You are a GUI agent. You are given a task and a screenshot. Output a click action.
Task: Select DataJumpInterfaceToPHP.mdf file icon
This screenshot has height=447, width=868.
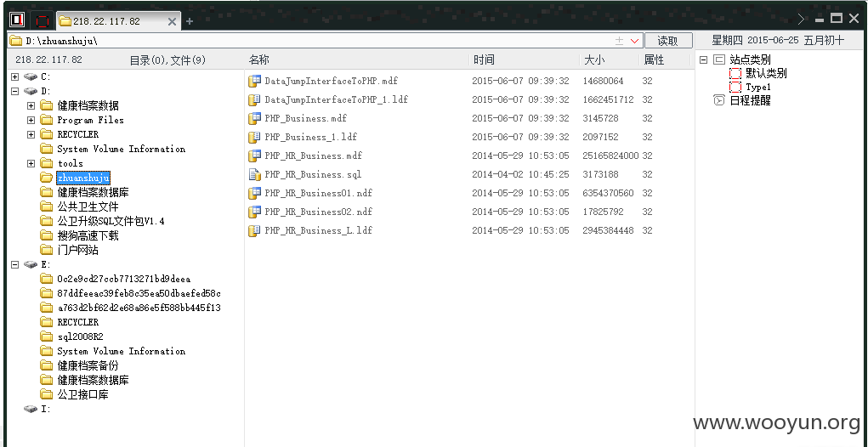click(x=254, y=81)
